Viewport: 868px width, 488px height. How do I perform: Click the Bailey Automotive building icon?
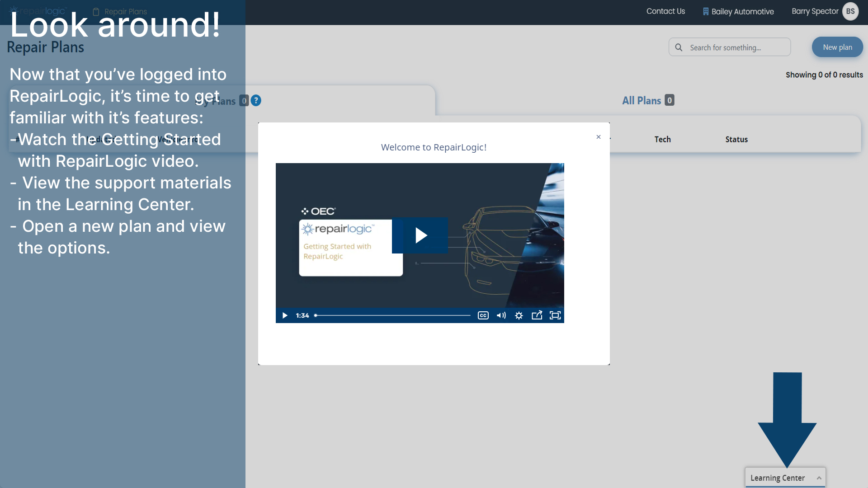point(706,12)
